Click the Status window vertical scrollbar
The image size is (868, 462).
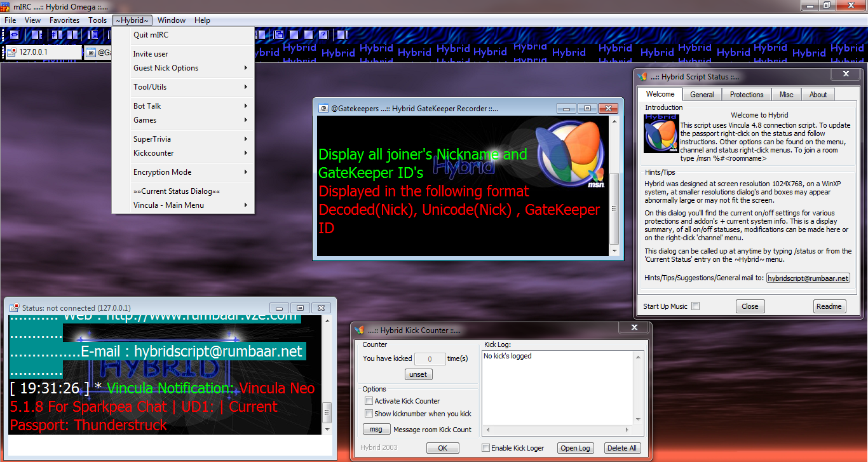tap(327, 375)
